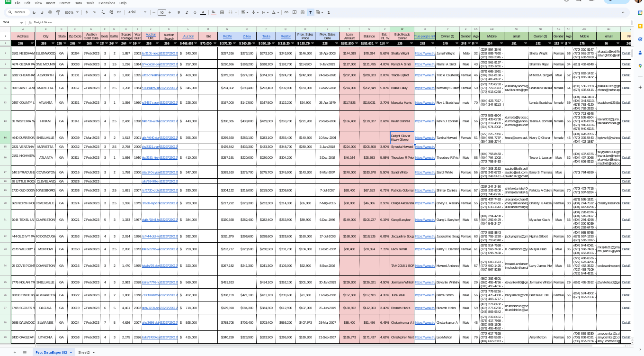Toggle the filter funnel button off
This screenshot has height=356, width=644.
(x=311, y=12)
